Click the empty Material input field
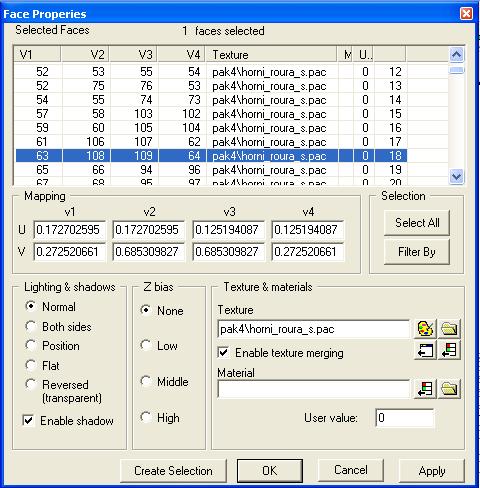 [313, 389]
